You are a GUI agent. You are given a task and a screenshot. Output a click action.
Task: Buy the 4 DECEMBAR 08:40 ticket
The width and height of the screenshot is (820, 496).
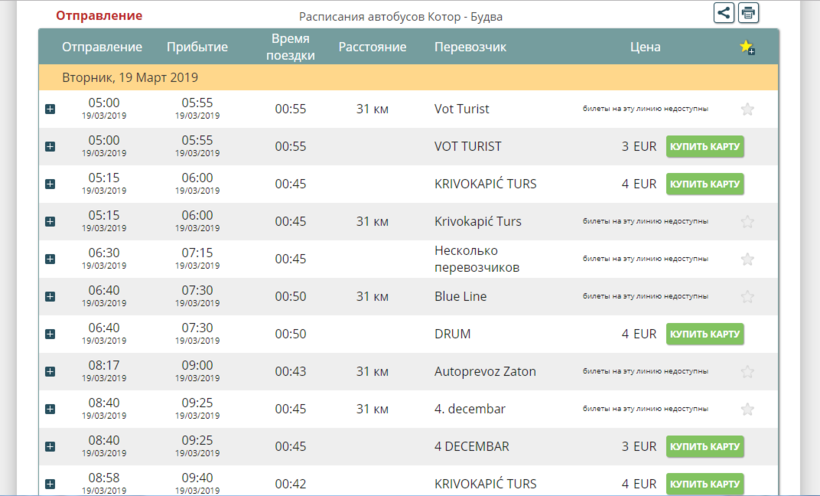705,447
